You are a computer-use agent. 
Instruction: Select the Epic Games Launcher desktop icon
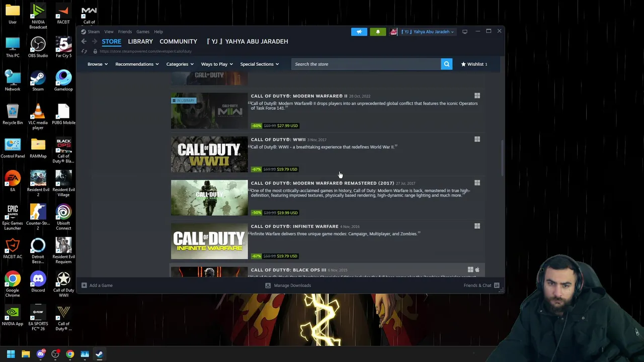[x=13, y=217]
